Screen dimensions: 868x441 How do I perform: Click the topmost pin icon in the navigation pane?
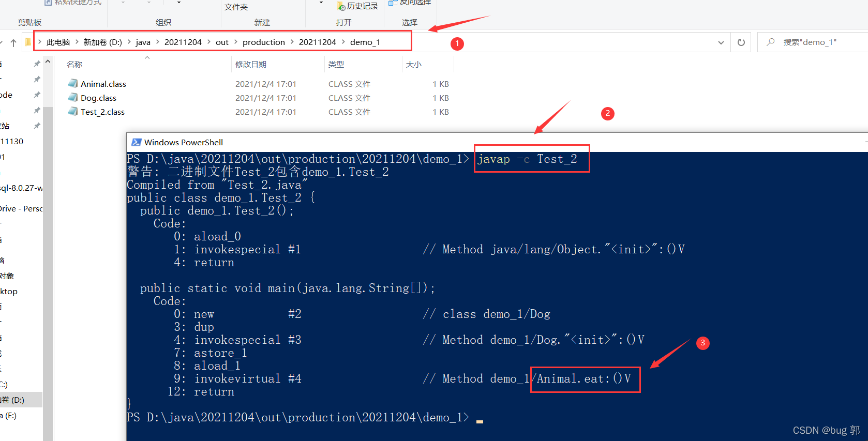(x=37, y=64)
